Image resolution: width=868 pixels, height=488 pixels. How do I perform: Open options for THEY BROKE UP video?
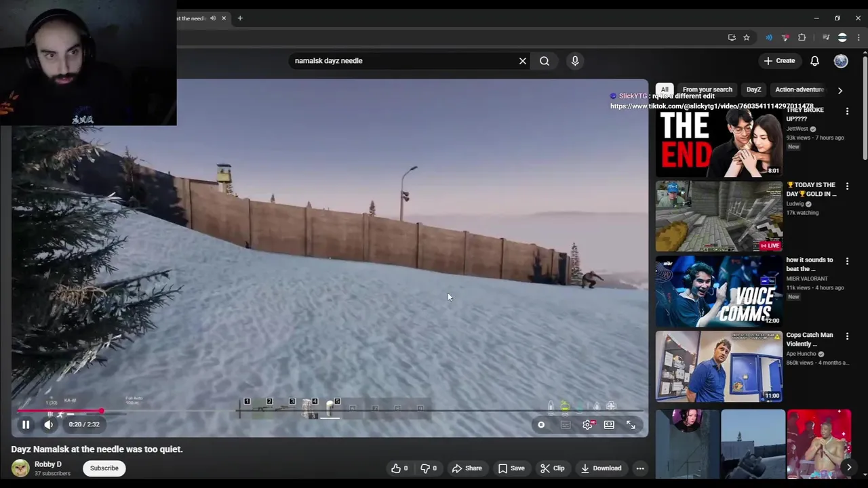(847, 110)
